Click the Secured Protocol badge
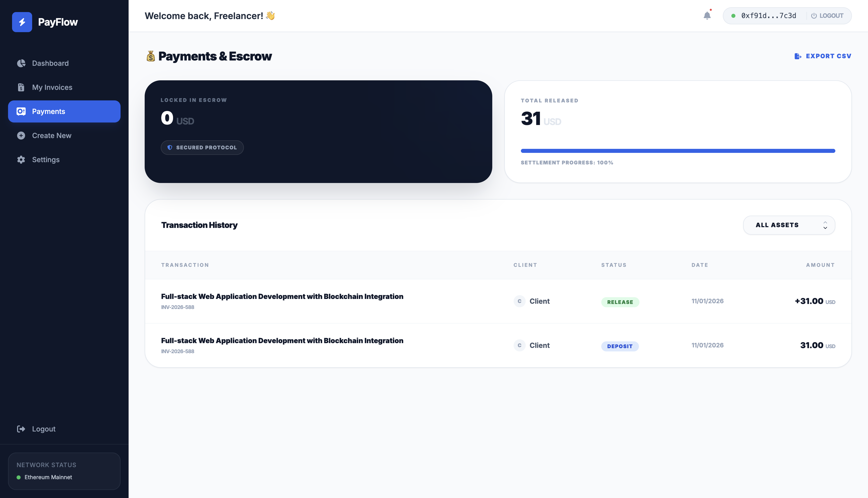 point(202,147)
